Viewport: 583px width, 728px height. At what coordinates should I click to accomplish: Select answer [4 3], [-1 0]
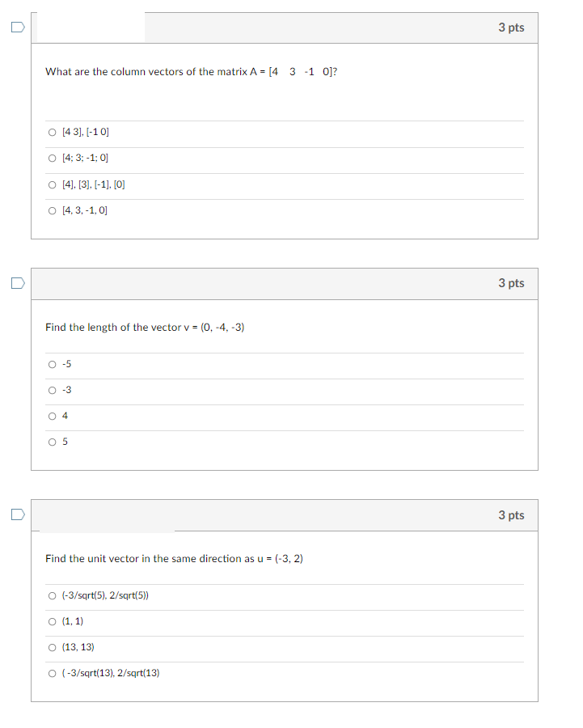click(x=51, y=132)
